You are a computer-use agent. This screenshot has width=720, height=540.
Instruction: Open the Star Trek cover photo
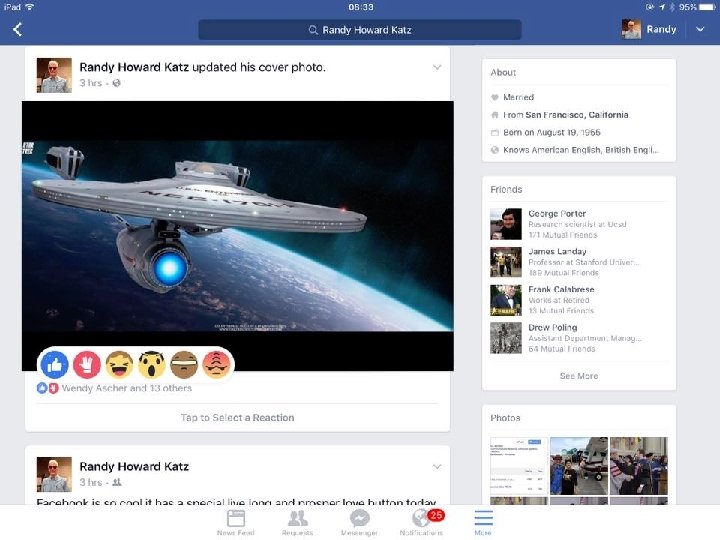[x=238, y=236]
